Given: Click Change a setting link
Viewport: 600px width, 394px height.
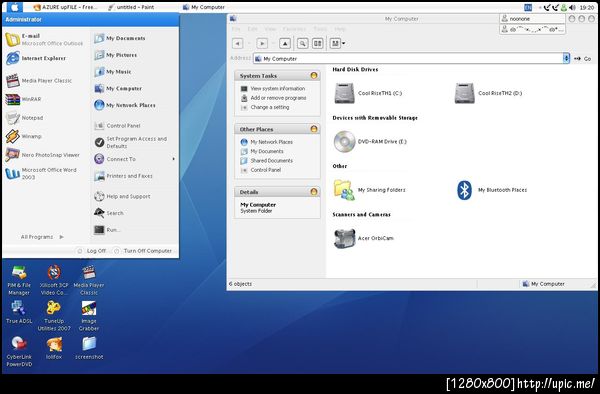Looking at the screenshot, I should [x=265, y=107].
